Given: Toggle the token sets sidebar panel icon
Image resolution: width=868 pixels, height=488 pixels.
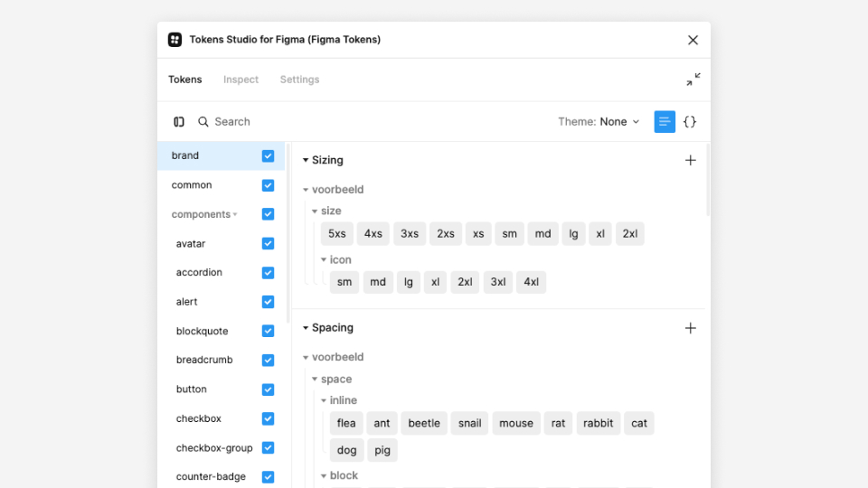Looking at the screenshot, I should click(179, 122).
